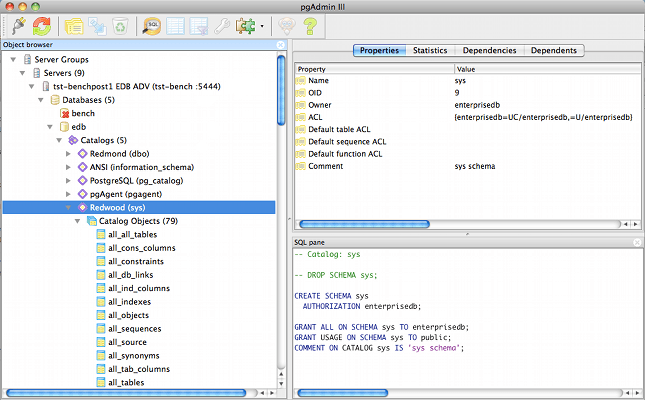Select the all_db_links catalog object
Image resolution: width=645 pixels, height=400 pixels.
click(130, 275)
